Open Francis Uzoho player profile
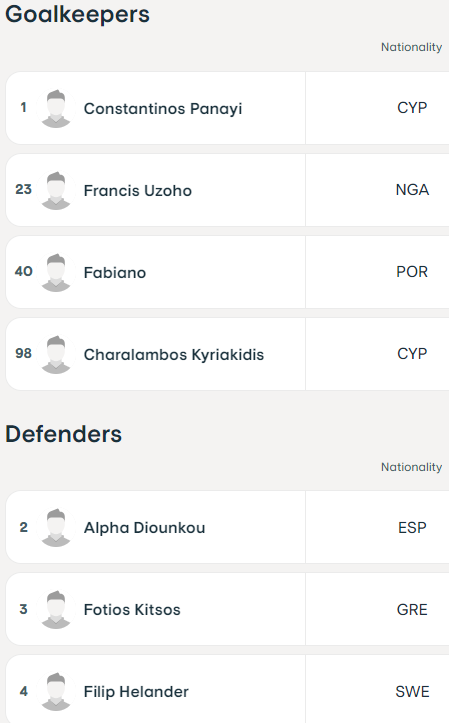 pyautogui.click(x=137, y=190)
